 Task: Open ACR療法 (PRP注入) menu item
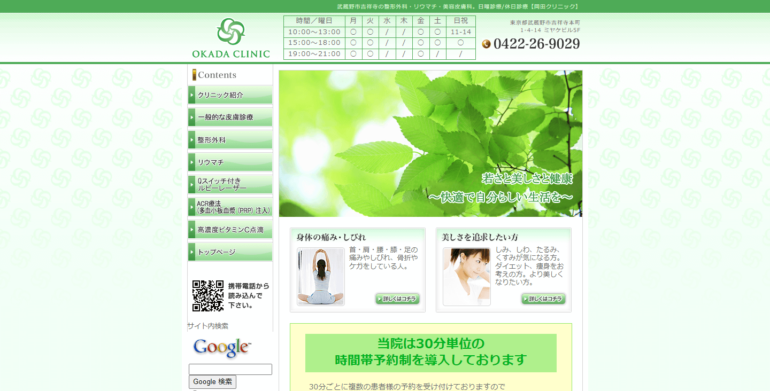click(230, 207)
